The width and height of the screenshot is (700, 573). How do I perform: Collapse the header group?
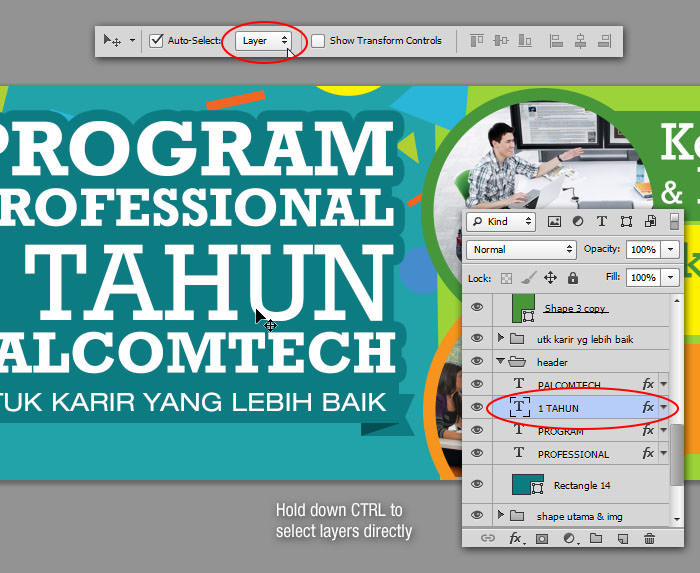(500, 361)
